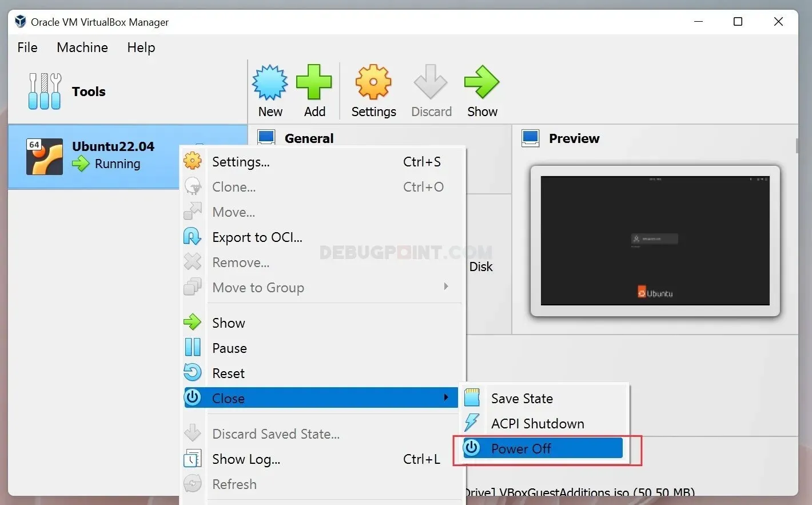Click the Discard Saved State arrow icon
The height and width of the screenshot is (505, 812).
[x=193, y=434]
